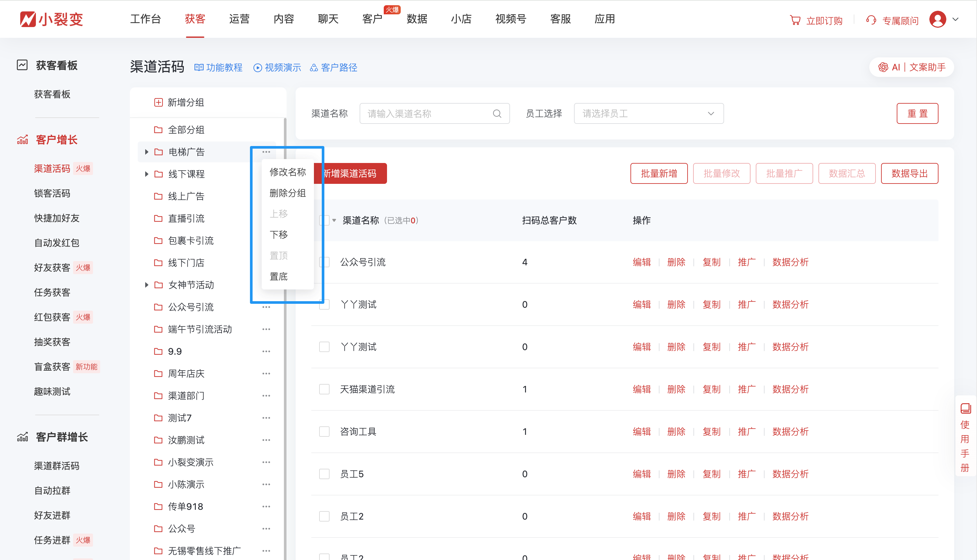Click the user avatar icon

tap(937, 19)
